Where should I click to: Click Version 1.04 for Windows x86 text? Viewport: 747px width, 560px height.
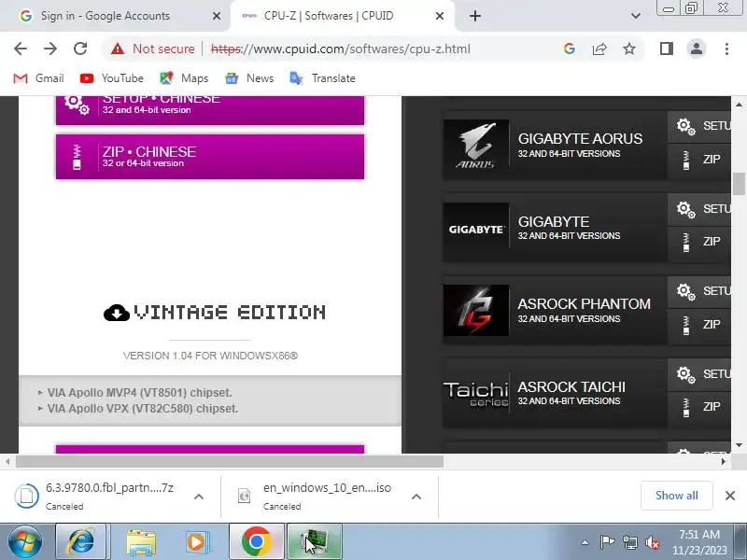[210, 356]
